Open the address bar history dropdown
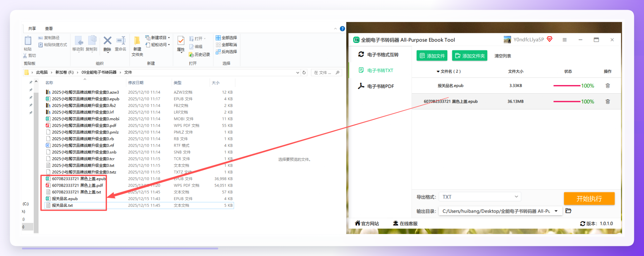The width and height of the screenshot is (644, 256). click(x=298, y=72)
